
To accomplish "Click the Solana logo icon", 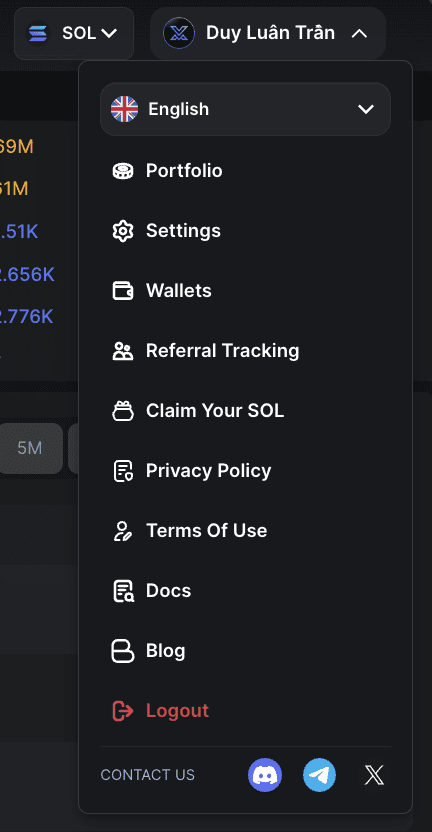I will [x=38, y=33].
